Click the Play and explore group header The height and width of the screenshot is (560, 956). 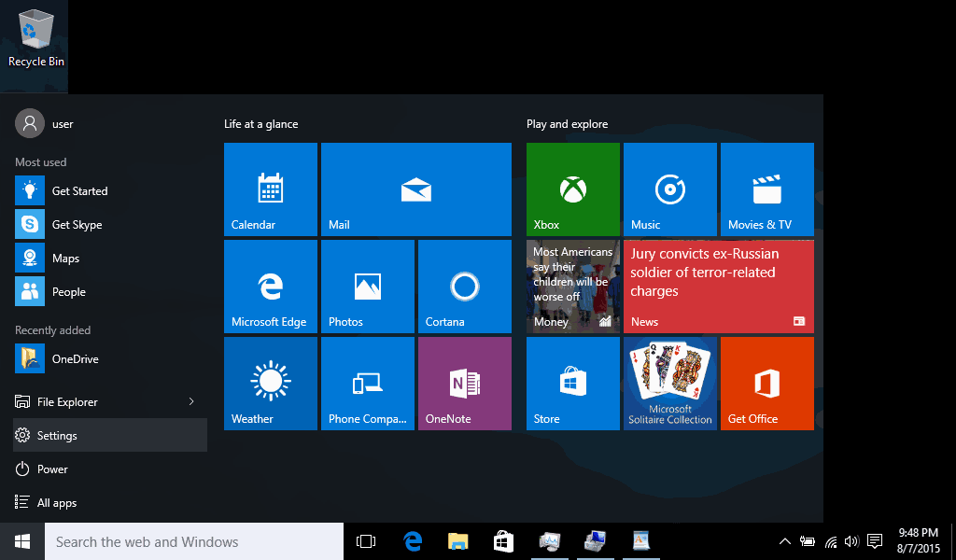(567, 124)
